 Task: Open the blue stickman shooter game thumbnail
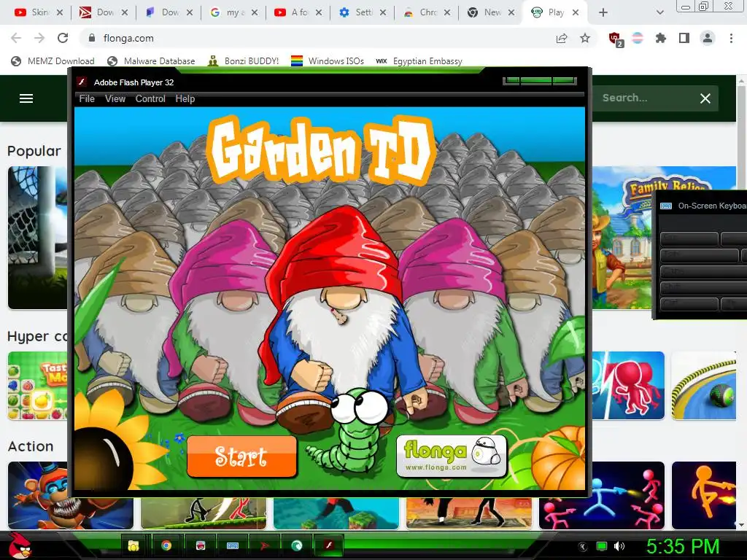(x=602, y=495)
